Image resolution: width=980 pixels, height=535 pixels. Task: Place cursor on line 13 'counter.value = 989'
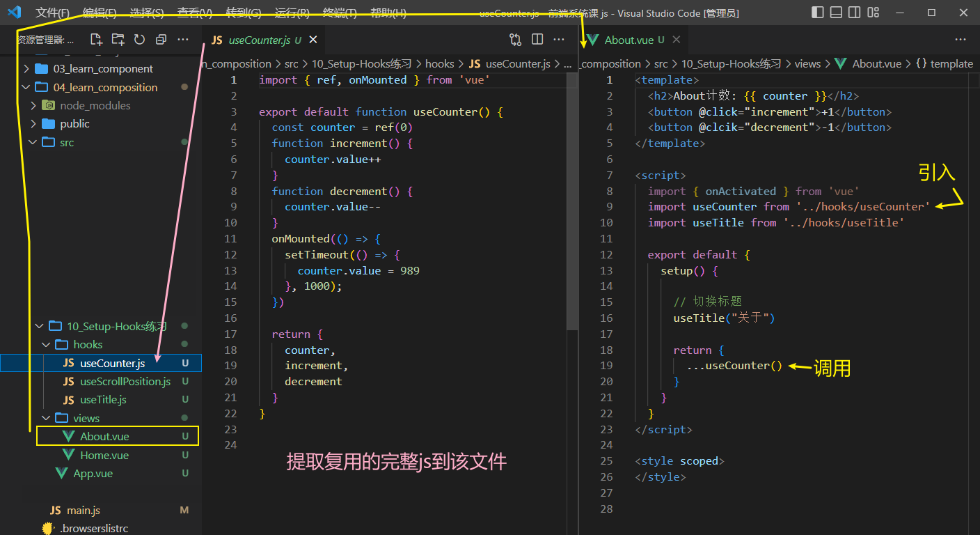(x=358, y=270)
